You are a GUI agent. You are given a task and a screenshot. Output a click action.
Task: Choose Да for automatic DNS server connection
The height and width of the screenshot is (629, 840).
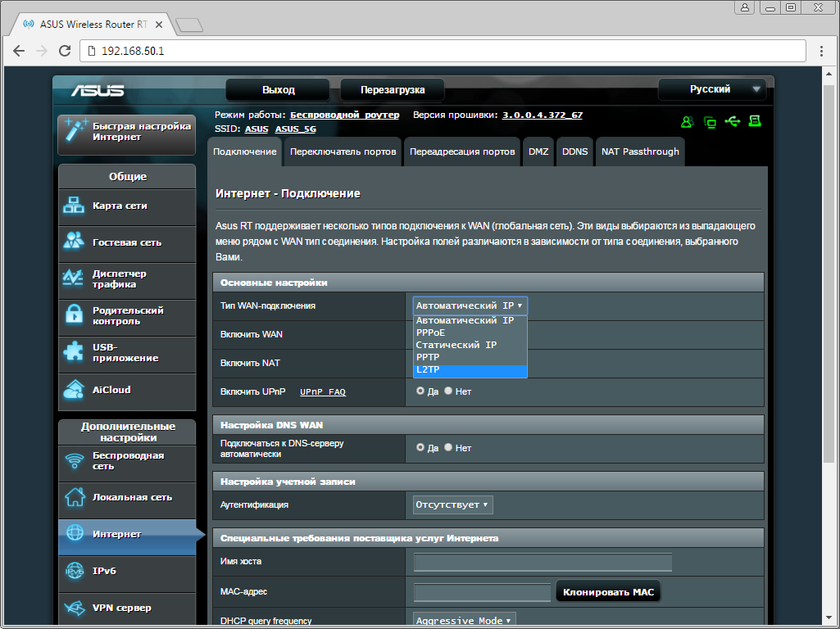click(x=420, y=447)
